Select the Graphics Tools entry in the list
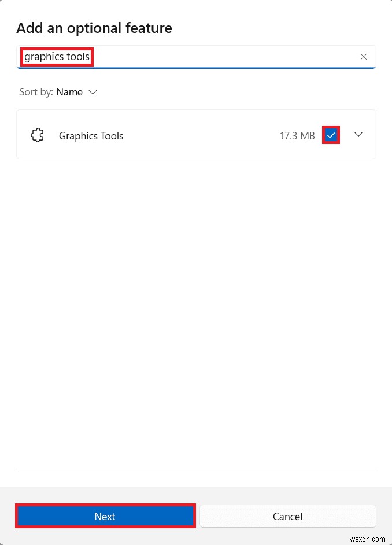 (x=91, y=135)
